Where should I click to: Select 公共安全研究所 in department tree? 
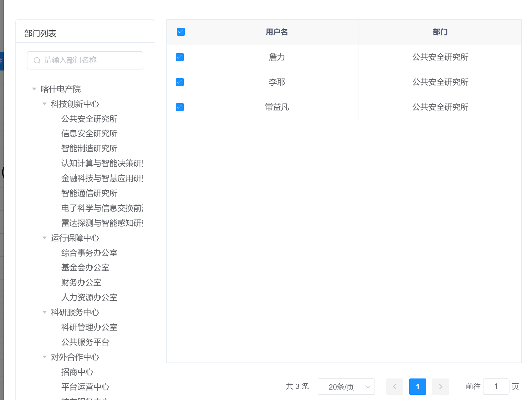click(x=89, y=119)
